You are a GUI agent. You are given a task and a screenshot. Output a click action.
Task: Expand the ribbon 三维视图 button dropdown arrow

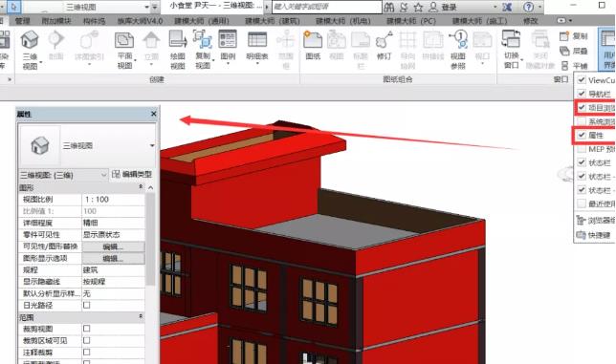tap(41, 63)
